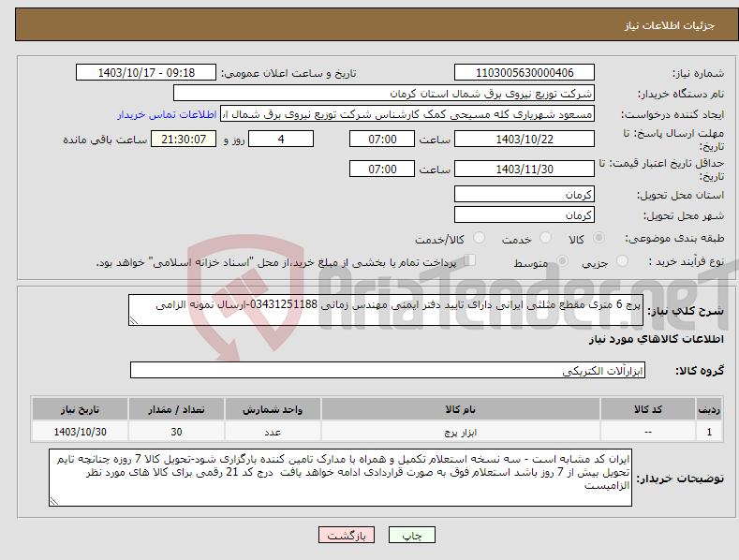Click the remaining days field showing 4

[x=281, y=139]
